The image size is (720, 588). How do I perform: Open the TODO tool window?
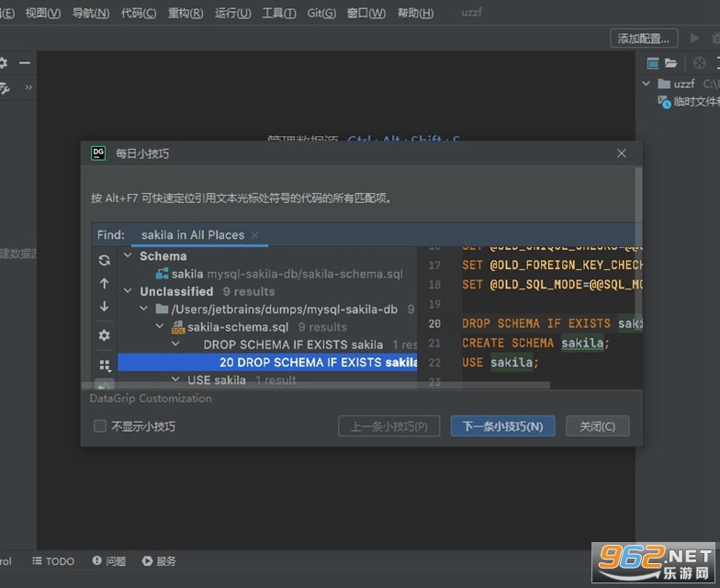(53, 560)
